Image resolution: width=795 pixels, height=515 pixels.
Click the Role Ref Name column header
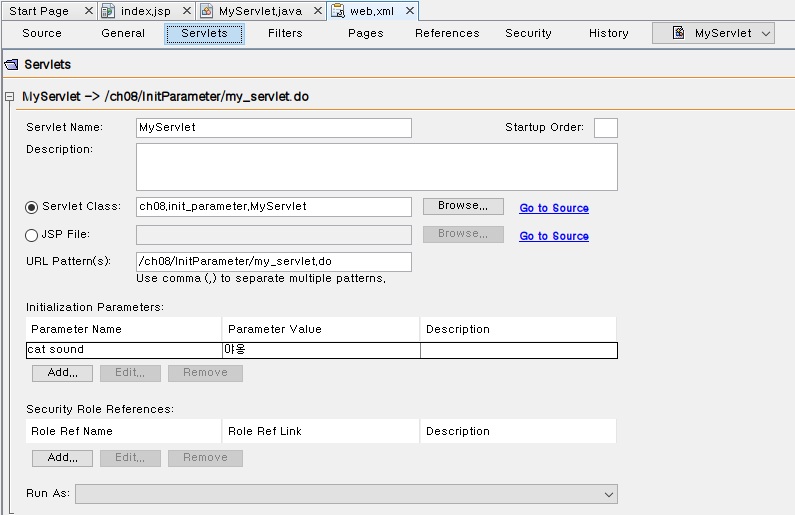pos(124,431)
